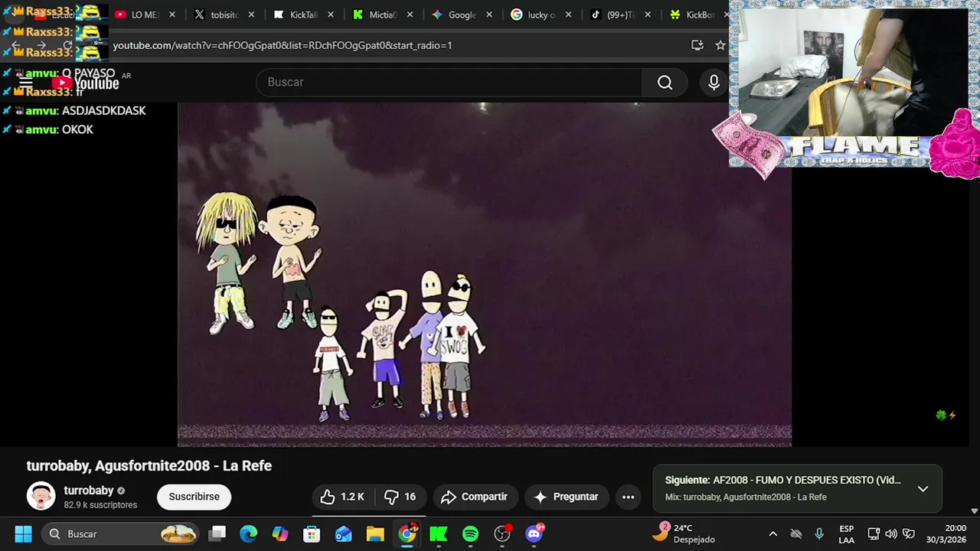
Task: Close the LO ME tab
Action: 171,15
